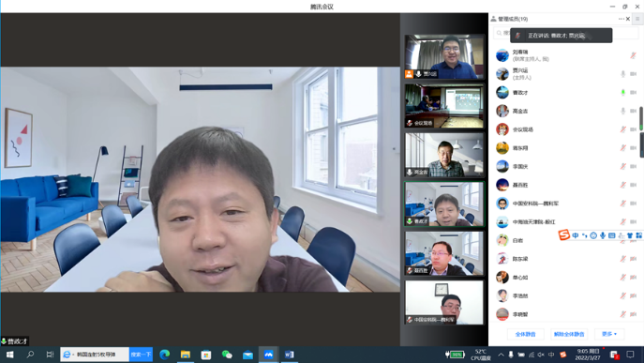
Task: Open WeChat from the taskbar
Action: [x=227, y=355]
